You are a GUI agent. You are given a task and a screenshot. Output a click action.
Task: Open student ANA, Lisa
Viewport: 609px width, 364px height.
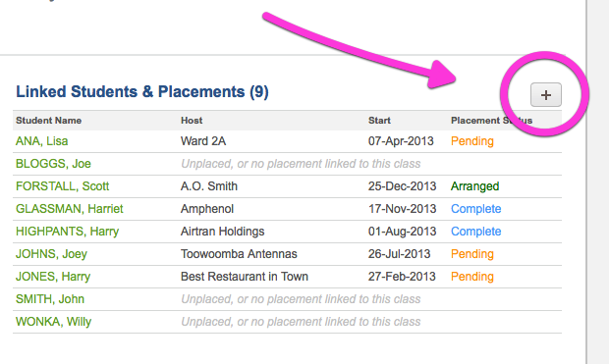pyautogui.click(x=41, y=141)
